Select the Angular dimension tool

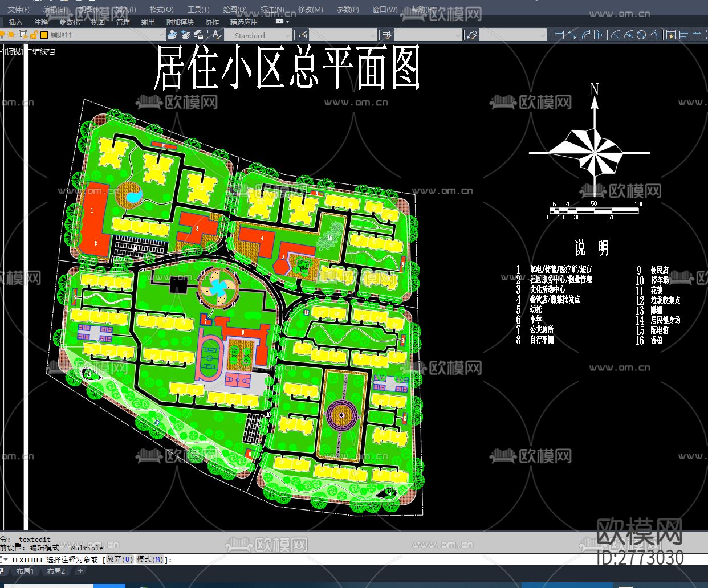coord(655,35)
